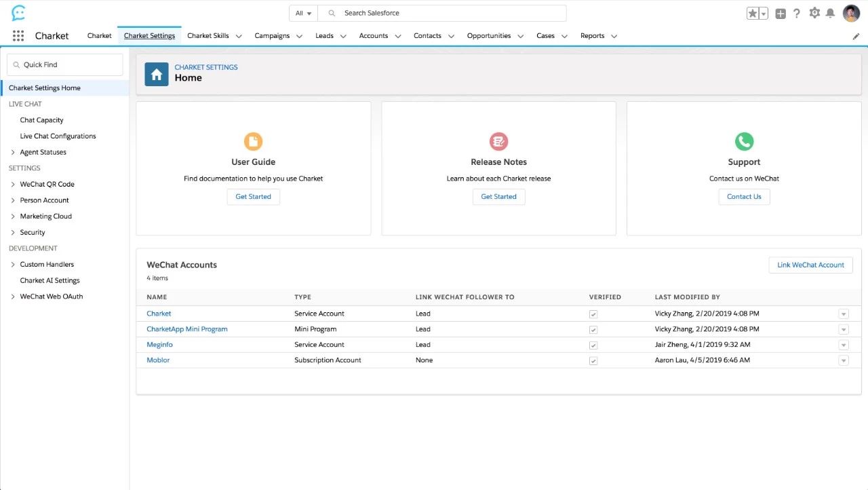
Task: Expand the Agent Statuses tree item
Action: 13,153
